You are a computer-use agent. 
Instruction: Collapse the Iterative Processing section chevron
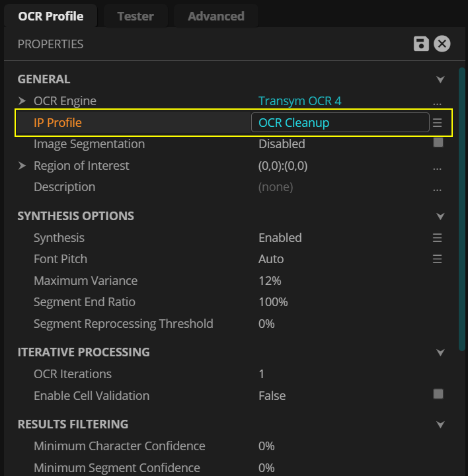point(441,352)
